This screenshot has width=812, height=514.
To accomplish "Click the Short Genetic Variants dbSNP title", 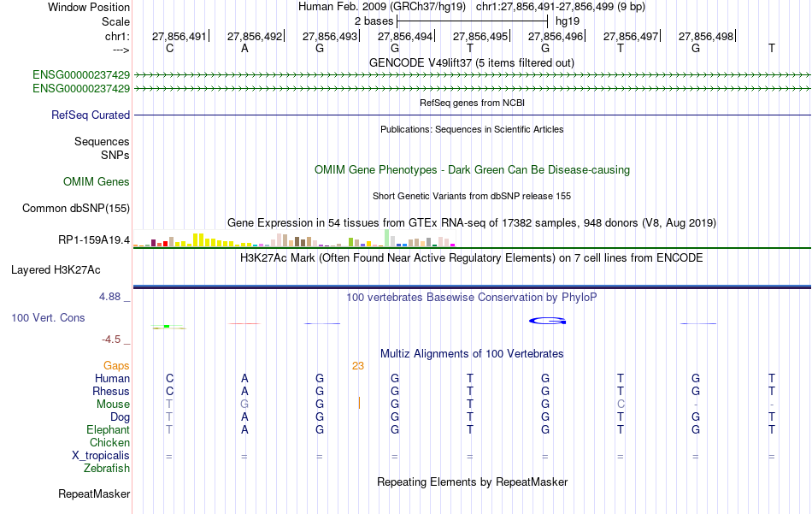I will point(472,196).
